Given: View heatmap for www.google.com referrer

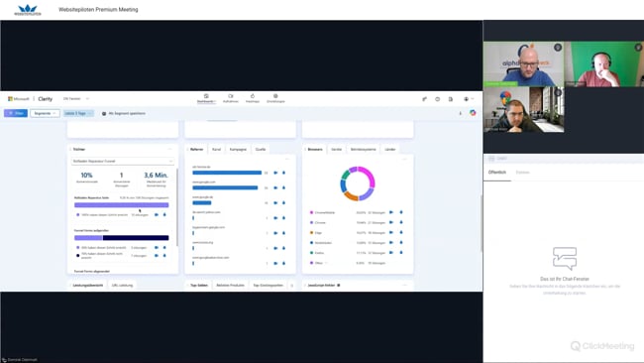Looking at the screenshot, I should tap(283, 187).
